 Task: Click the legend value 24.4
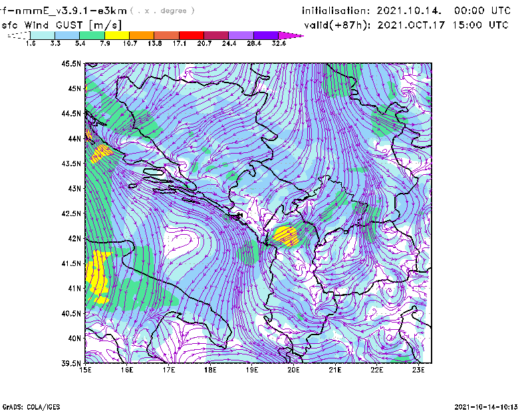pyautogui.click(x=229, y=43)
